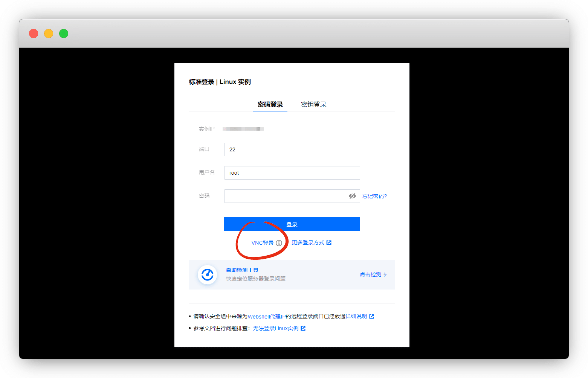This screenshot has width=588, height=378.
Task: Click external link icon after 详细说明
Action: [x=372, y=317]
